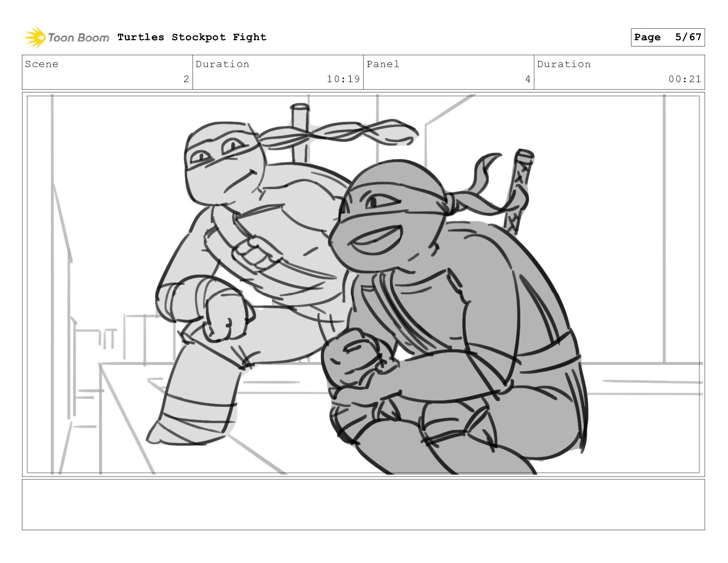This screenshot has height=563, width=728.
Task: Select the scene number '2'
Action: coord(186,79)
